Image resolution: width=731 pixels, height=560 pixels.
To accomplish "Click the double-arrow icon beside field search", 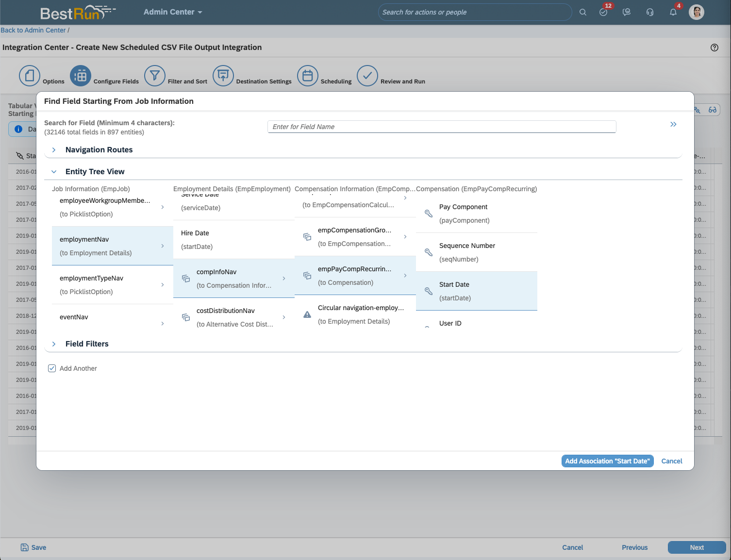I will point(673,124).
